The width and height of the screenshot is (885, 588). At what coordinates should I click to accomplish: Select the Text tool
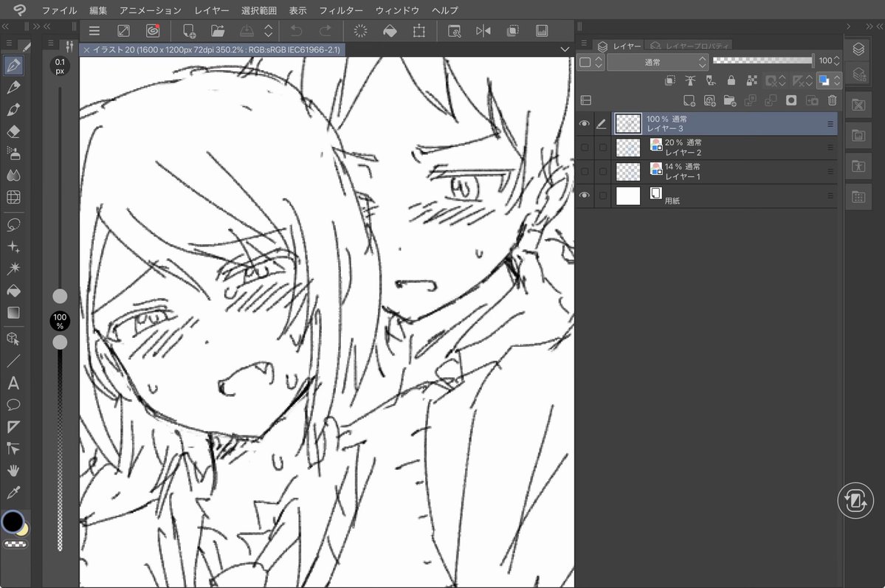[13, 383]
